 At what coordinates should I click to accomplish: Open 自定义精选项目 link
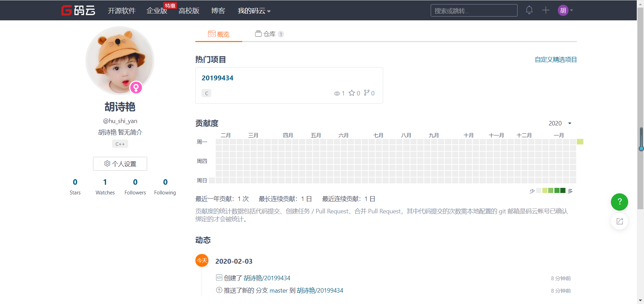(x=556, y=59)
